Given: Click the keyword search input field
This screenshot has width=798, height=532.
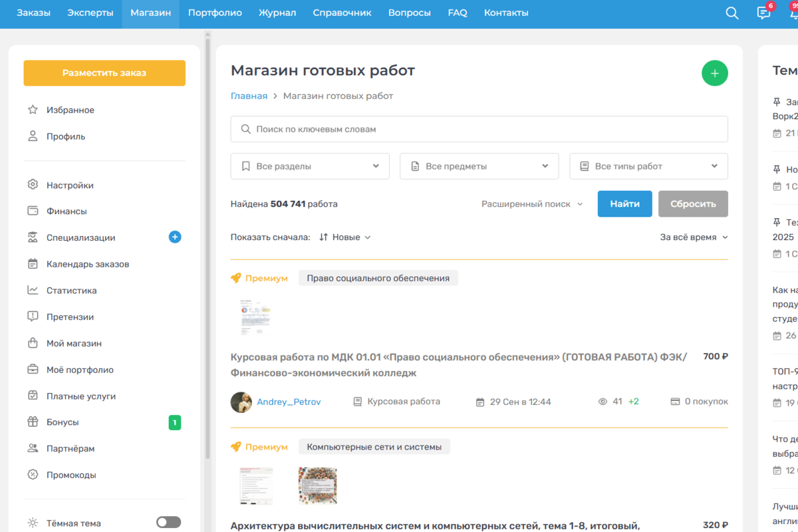Looking at the screenshot, I should point(479,129).
